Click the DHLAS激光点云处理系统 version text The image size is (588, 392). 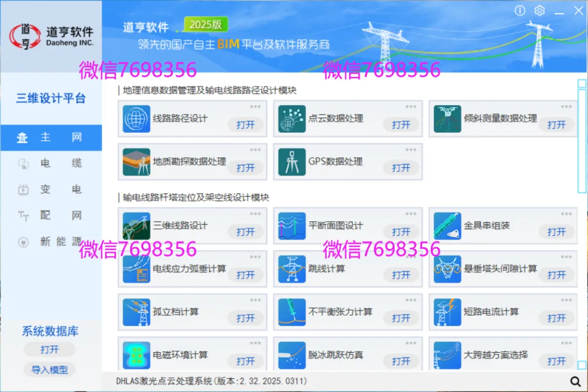[211, 382]
